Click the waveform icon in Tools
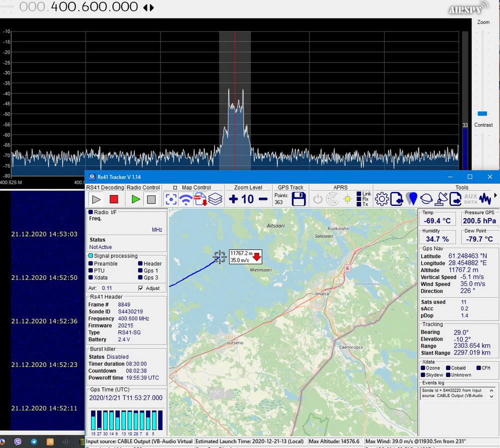This screenshot has width=500, height=448. [x=485, y=199]
